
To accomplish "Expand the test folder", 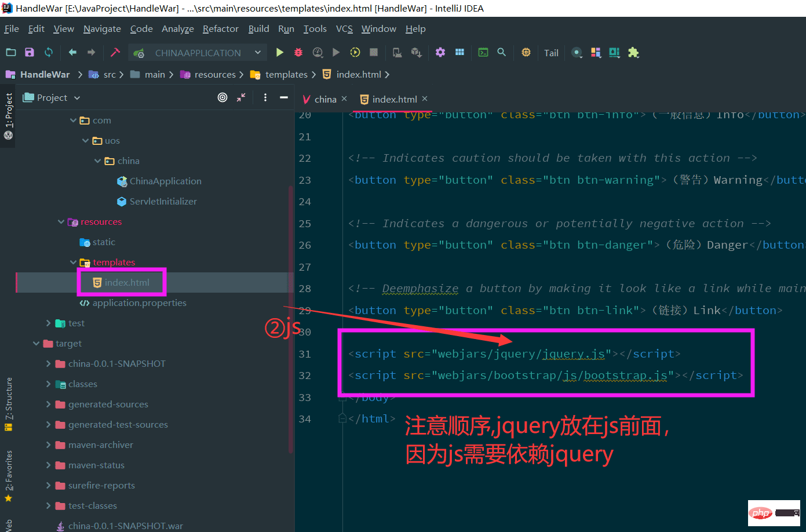I will click(49, 323).
